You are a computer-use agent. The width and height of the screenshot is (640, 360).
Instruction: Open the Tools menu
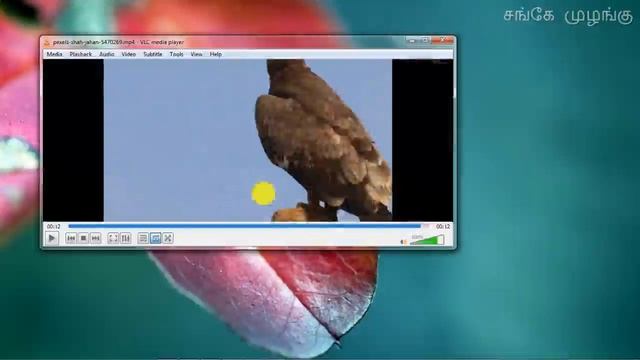pyautogui.click(x=176, y=54)
